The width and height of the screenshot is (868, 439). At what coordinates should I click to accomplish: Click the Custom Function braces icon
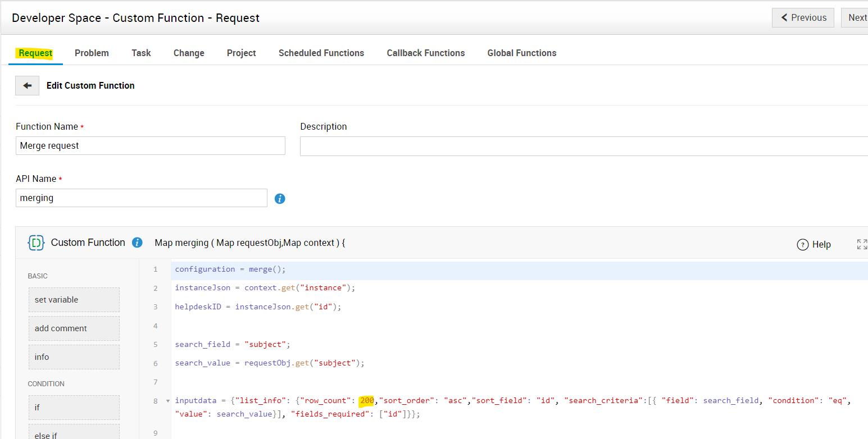pyautogui.click(x=36, y=243)
